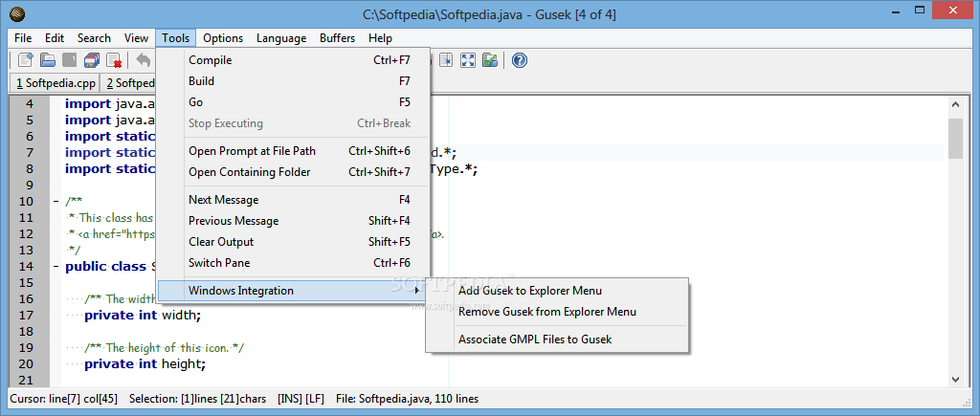This screenshot has height=416, width=980.
Task: Click the vertical scrollbar up arrow
Action: tap(955, 104)
